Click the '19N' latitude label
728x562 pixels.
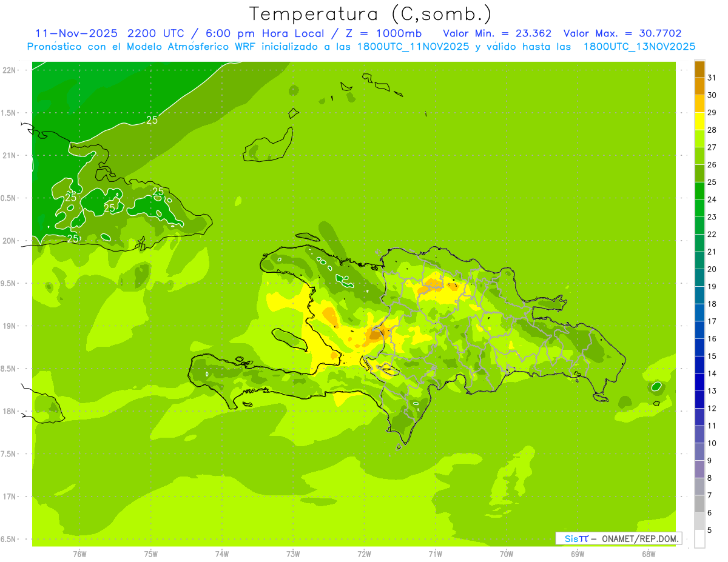pyautogui.click(x=8, y=326)
